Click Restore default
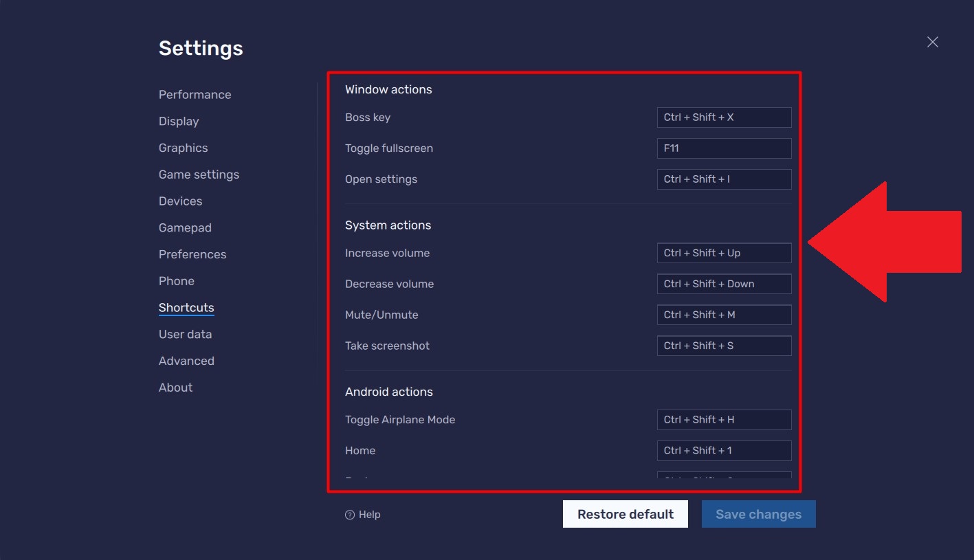This screenshot has height=560, width=974. pyautogui.click(x=625, y=513)
